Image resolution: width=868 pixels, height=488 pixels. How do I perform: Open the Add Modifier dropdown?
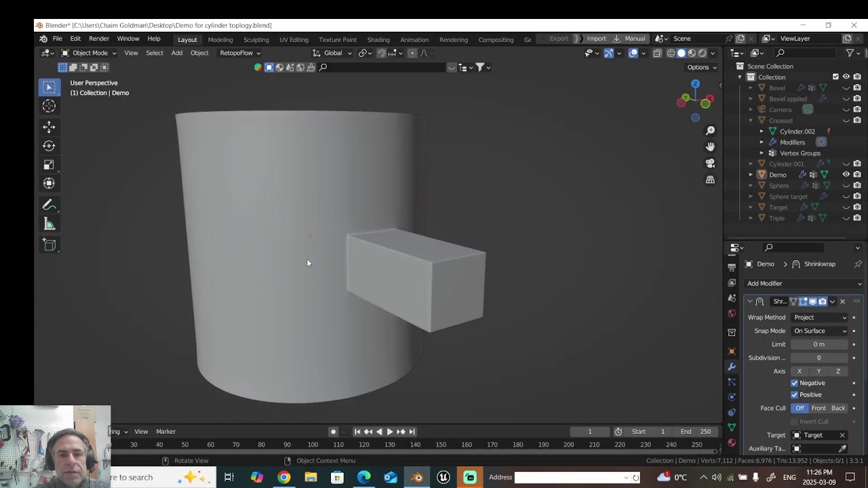[x=804, y=283]
